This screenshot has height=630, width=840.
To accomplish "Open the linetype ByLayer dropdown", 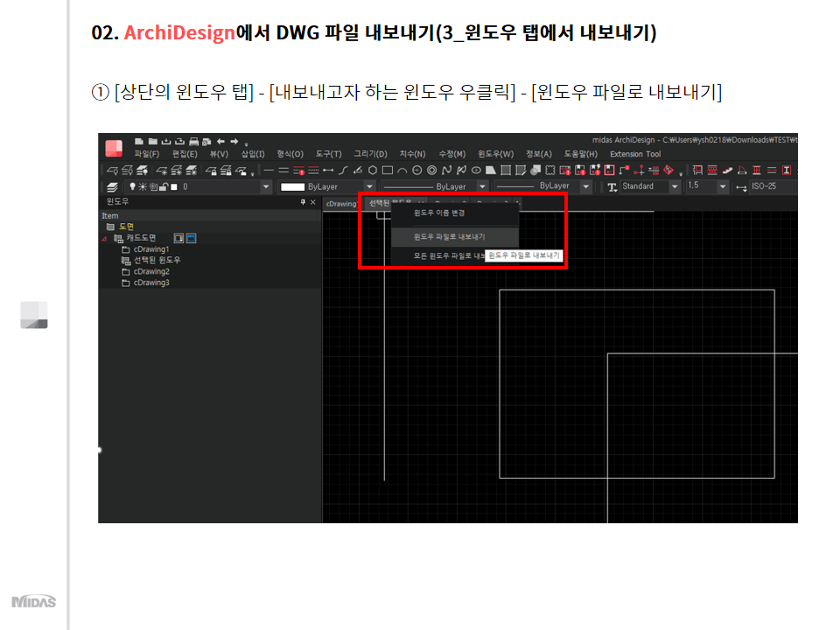I will click(x=482, y=186).
